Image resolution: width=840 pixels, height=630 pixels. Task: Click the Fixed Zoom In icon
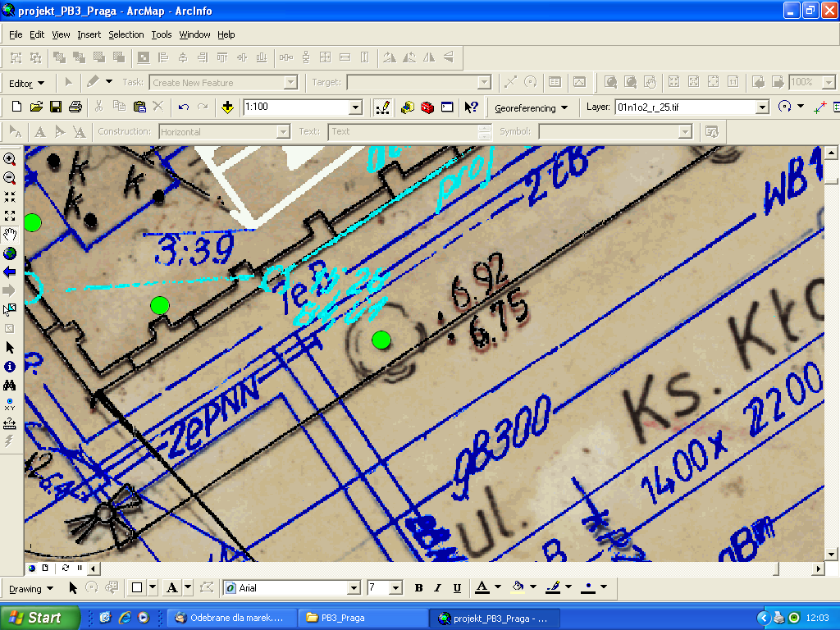10,197
